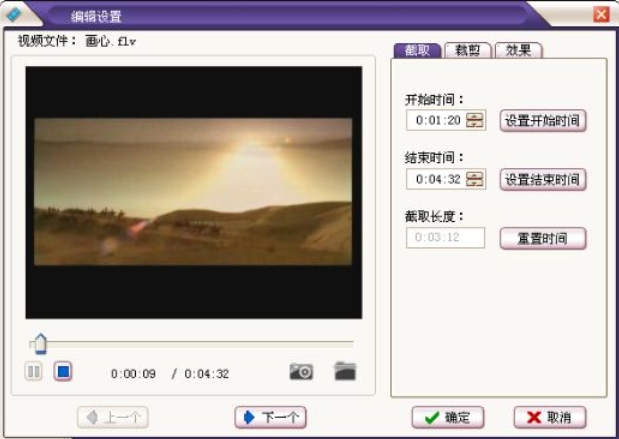Image resolution: width=619 pixels, height=439 pixels.
Task: Click 设置结束时间 button
Action: tap(543, 180)
